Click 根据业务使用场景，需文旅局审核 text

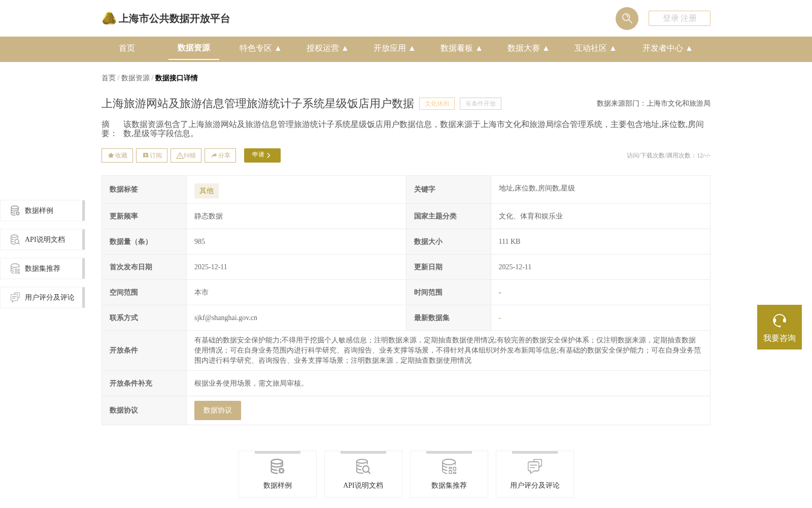point(251,384)
